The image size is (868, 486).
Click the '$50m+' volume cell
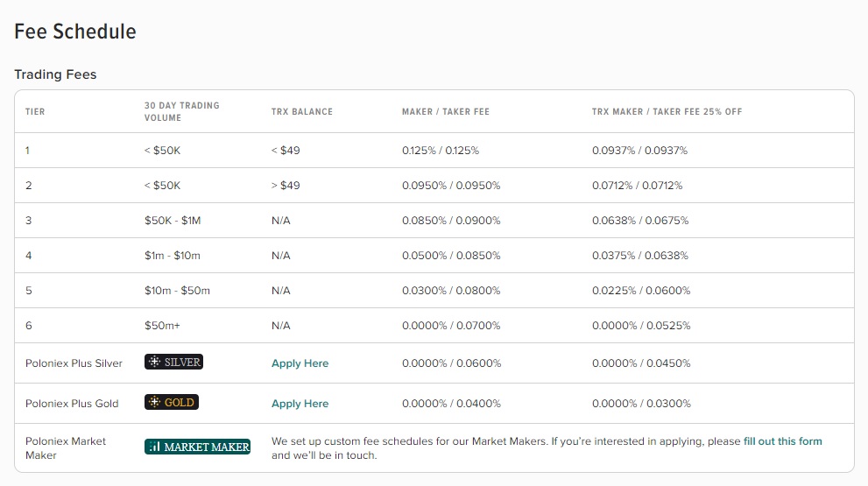(162, 326)
